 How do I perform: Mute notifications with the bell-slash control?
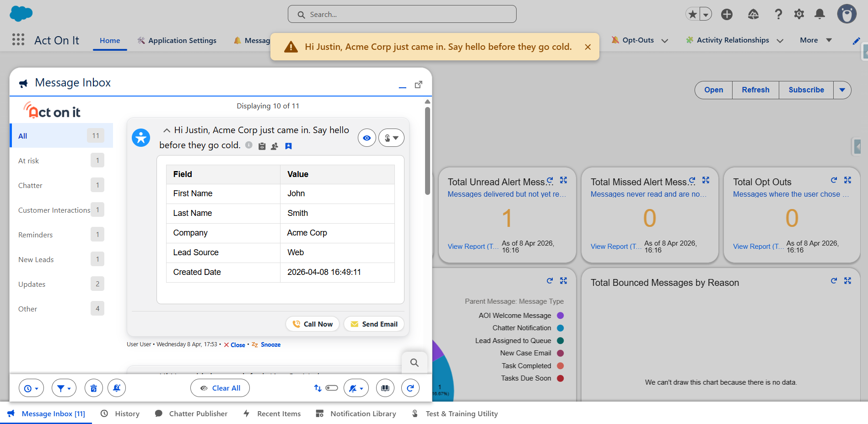[x=354, y=387]
